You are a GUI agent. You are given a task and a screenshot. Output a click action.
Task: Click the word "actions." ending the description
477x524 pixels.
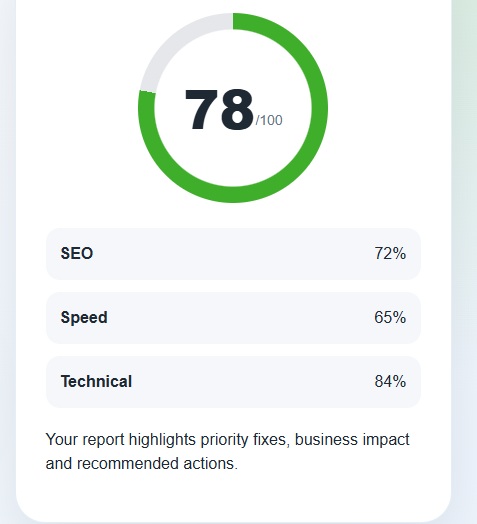[x=211, y=464]
